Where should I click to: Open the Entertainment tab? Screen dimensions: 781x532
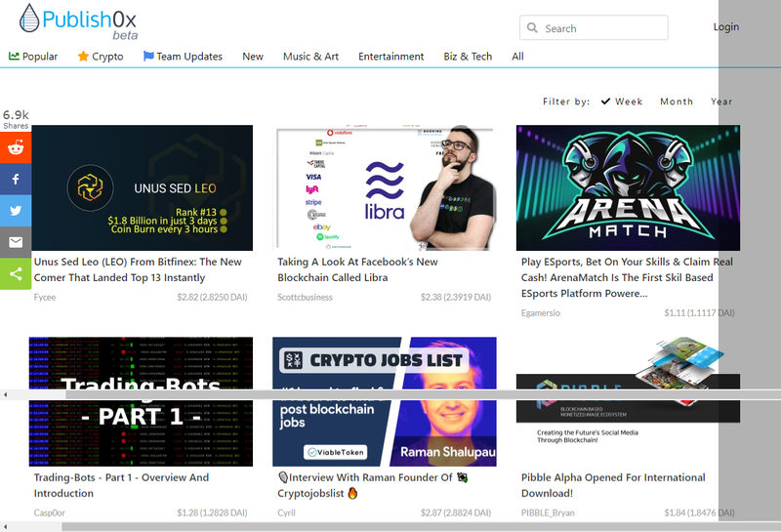[391, 57]
